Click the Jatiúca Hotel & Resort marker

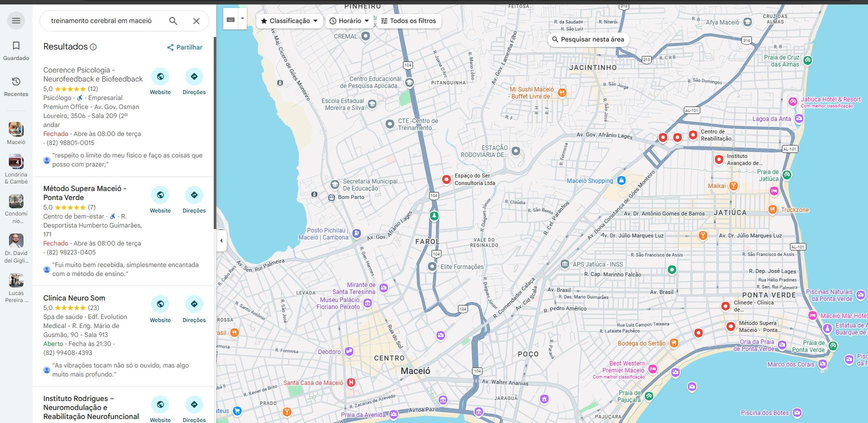(792, 101)
